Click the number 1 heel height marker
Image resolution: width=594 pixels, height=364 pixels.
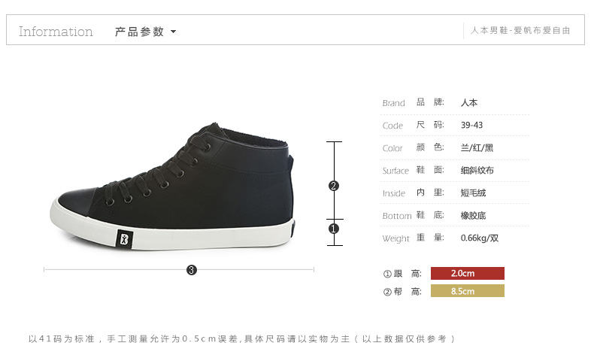pyautogui.click(x=333, y=229)
